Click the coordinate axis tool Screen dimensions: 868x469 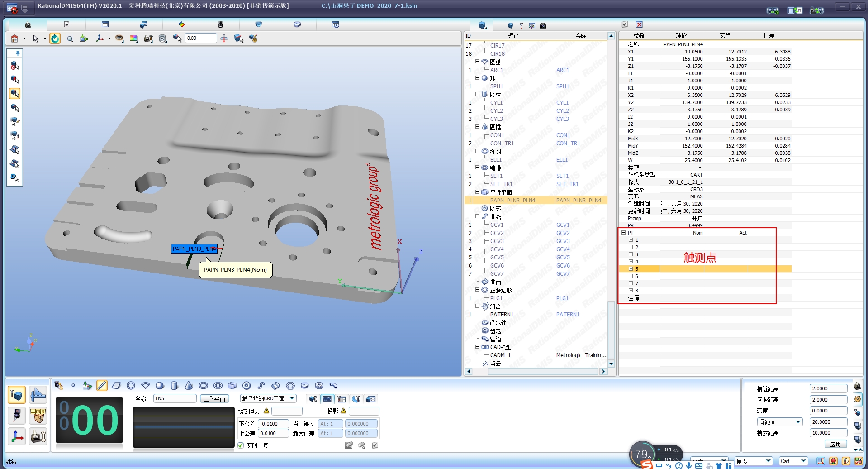100,38
